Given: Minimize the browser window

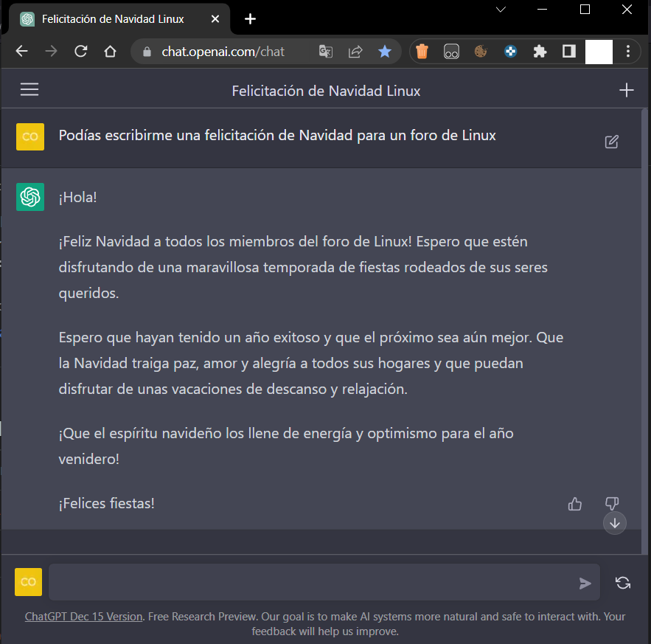Looking at the screenshot, I should 542,9.
